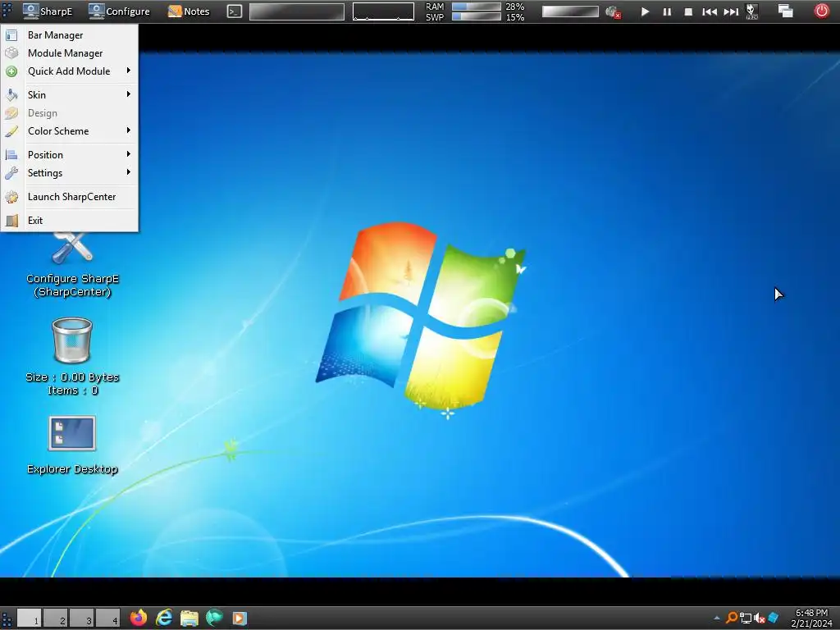Adjust the volume slider bar
This screenshot has height=630, width=840.
click(570, 11)
